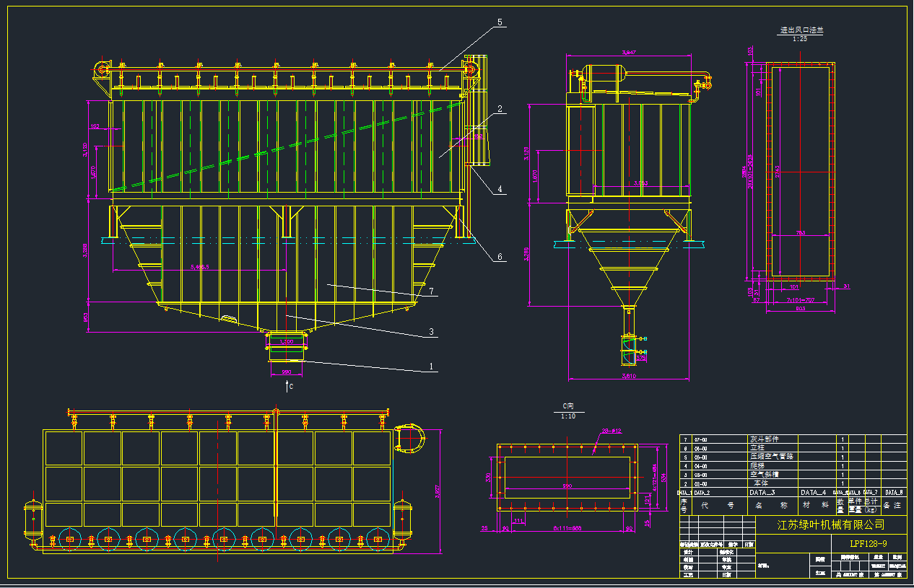Click callout number 7 label
This screenshot has width=914, height=588.
click(431, 291)
